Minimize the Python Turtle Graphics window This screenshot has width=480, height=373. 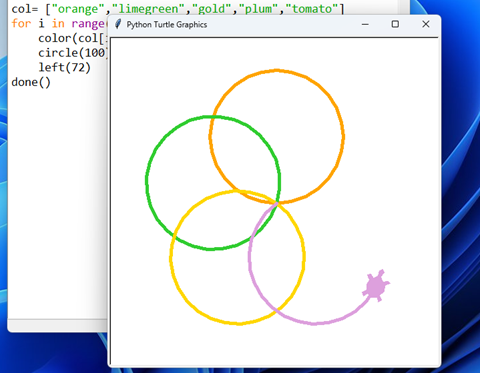pyautogui.click(x=365, y=24)
